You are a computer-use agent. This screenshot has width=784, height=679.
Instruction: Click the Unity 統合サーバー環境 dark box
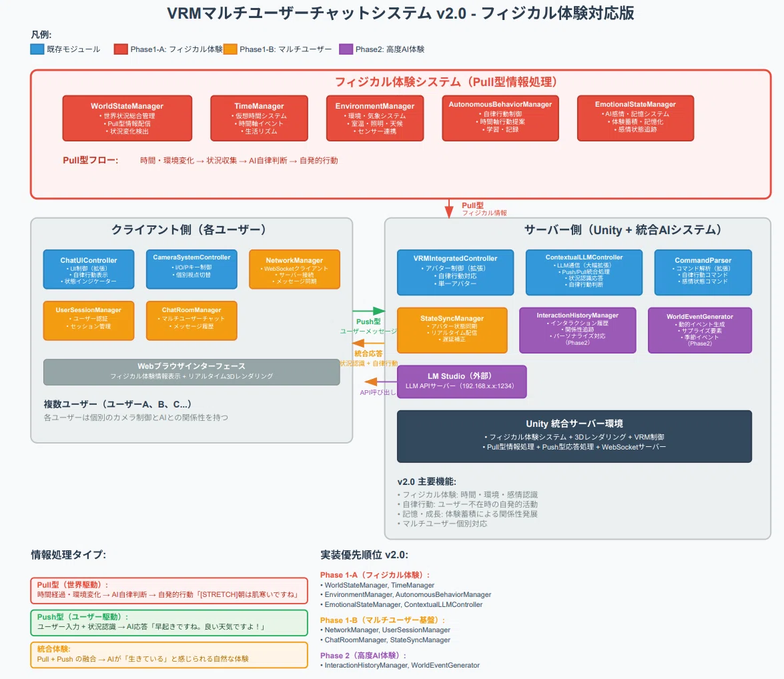[x=574, y=436]
